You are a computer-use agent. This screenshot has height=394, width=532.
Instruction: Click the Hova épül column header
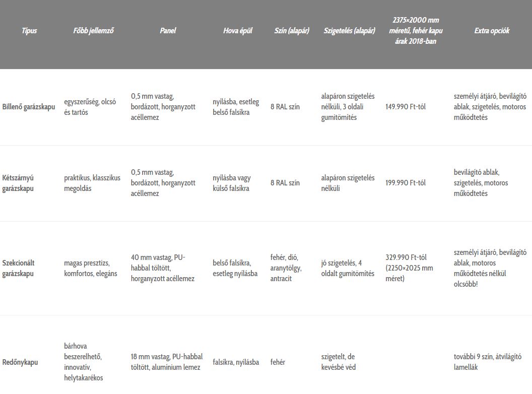pyautogui.click(x=238, y=31)
